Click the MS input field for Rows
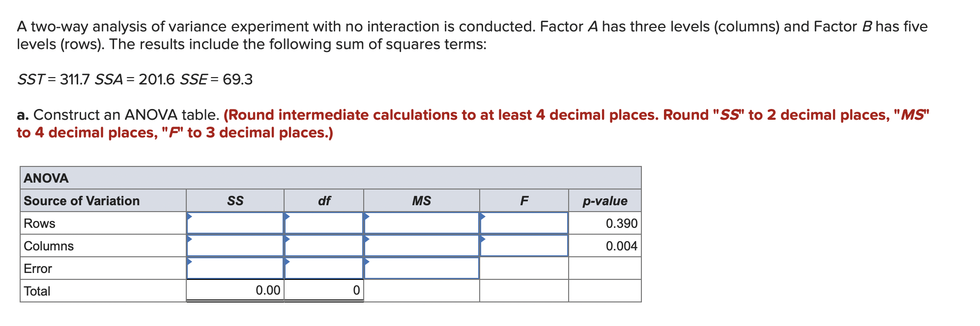This screenshot has height=326, width=980. [x=422, y=223]
